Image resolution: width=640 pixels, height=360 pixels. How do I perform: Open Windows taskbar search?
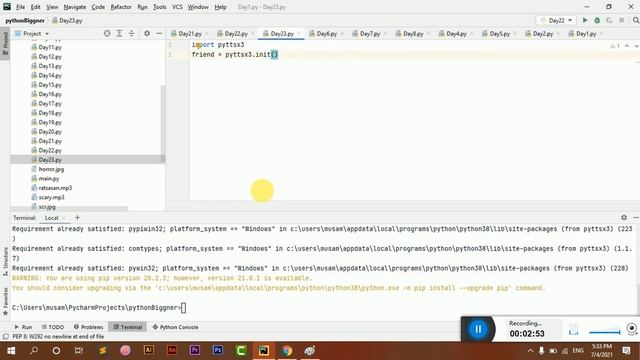click(34, 351)
